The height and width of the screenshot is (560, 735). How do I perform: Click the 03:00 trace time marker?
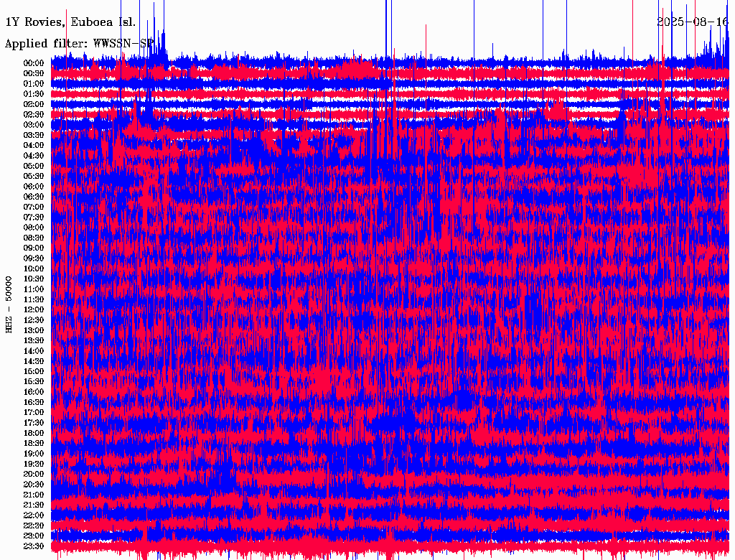34,125
